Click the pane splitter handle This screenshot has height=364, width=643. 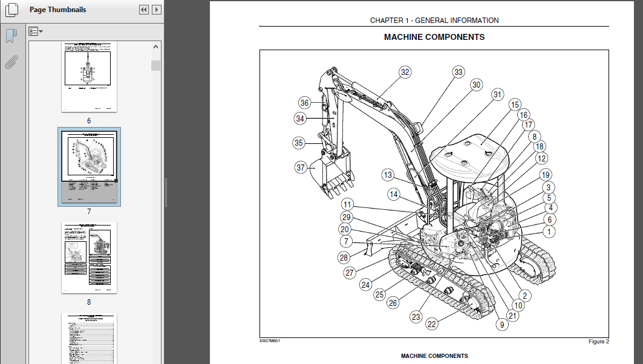coord(166,193)
